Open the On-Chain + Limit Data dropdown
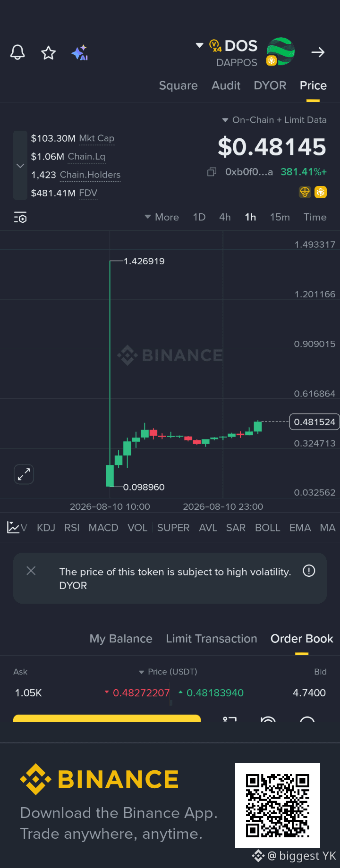 coord(274,120)
